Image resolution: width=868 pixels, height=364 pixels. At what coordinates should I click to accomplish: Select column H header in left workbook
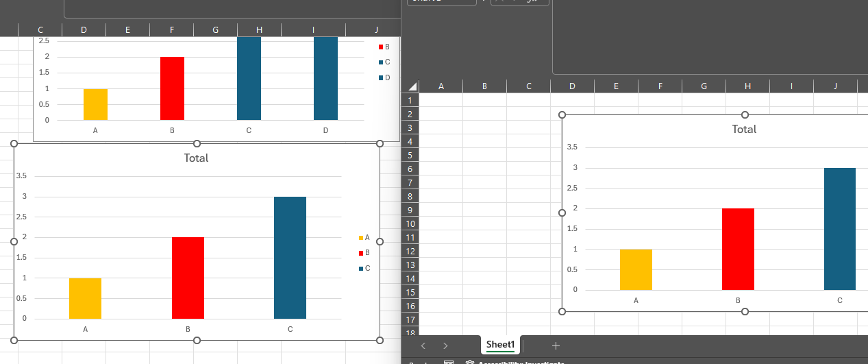tap(259, 29)
